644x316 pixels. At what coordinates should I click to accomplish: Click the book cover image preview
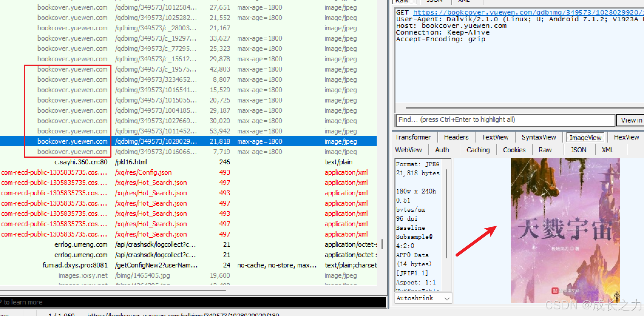(x=565, y=230)
